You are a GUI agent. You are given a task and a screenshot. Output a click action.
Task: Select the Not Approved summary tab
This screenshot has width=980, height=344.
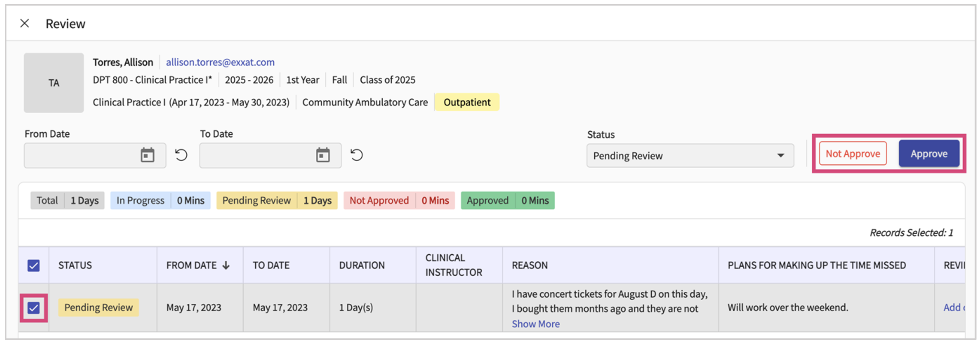399,201
